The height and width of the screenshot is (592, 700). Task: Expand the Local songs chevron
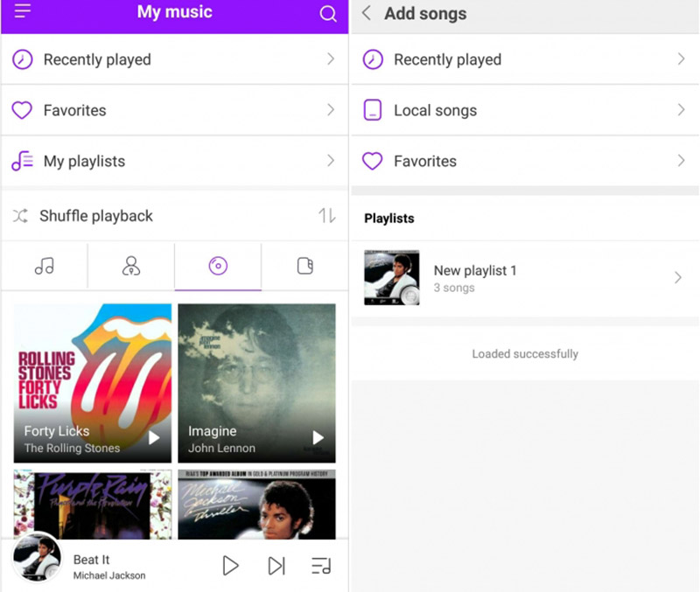[x=682, y=110]
